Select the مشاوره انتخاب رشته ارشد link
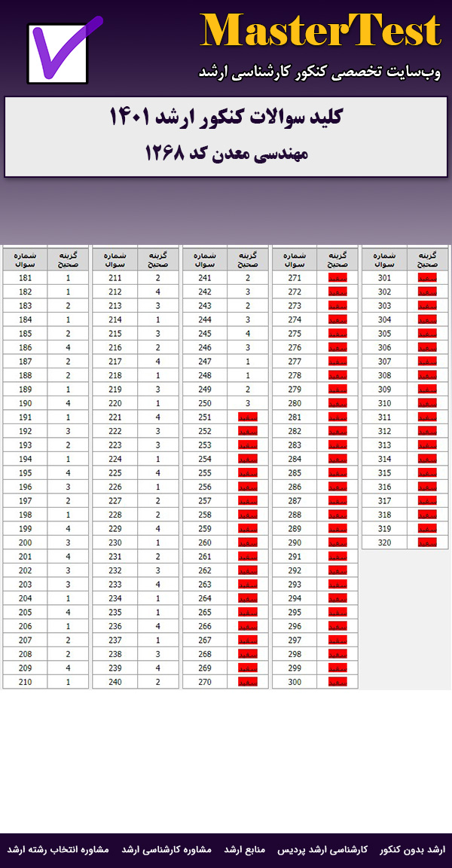 pos(58,849)
